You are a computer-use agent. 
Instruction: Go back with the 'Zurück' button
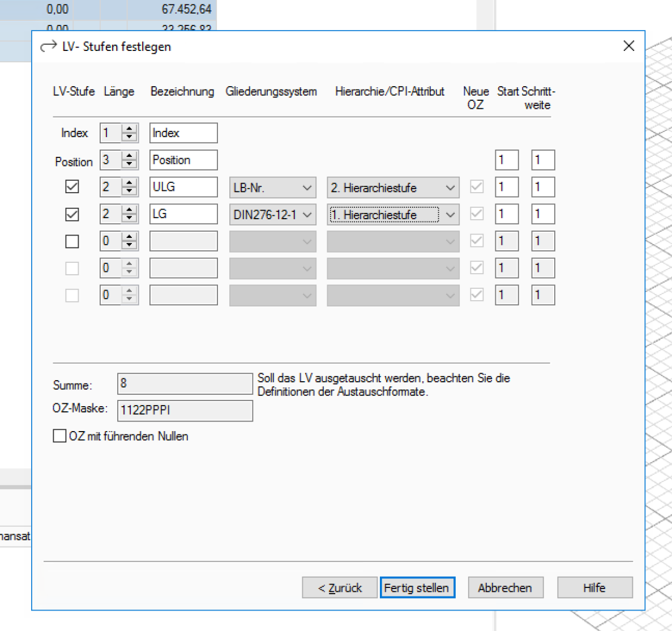tap(339, 587)
